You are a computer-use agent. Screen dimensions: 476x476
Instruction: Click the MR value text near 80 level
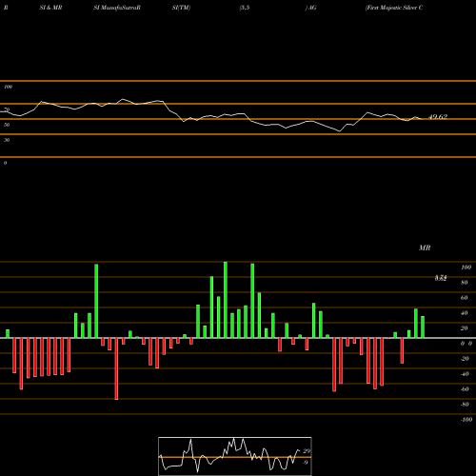click(441, 278)
